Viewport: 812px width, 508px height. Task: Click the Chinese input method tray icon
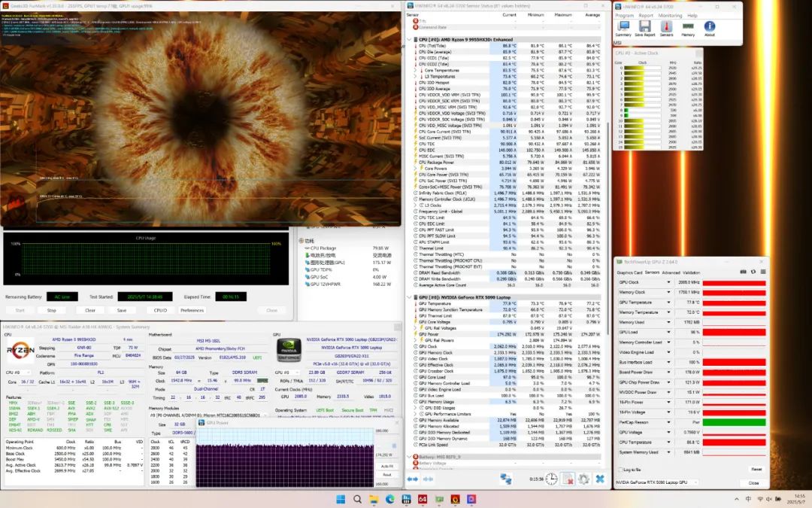click(x=748, y=499)
